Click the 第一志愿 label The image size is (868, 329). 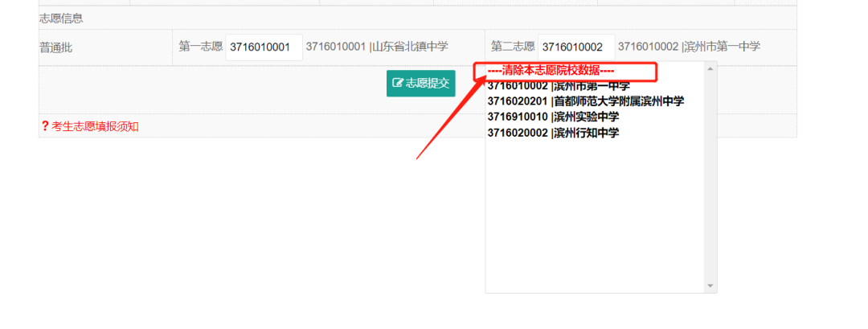200,47
